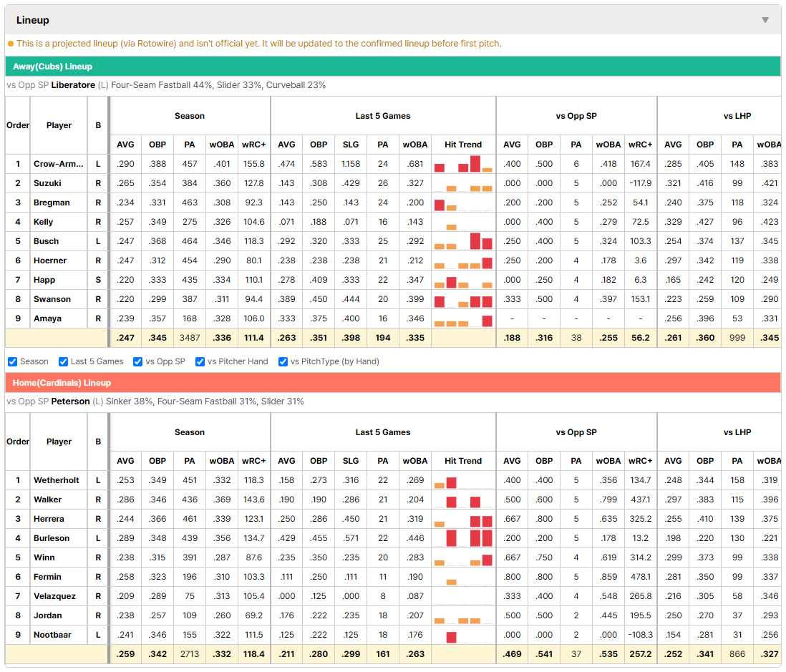Click Winn's hit trend bars

point(463,557)
